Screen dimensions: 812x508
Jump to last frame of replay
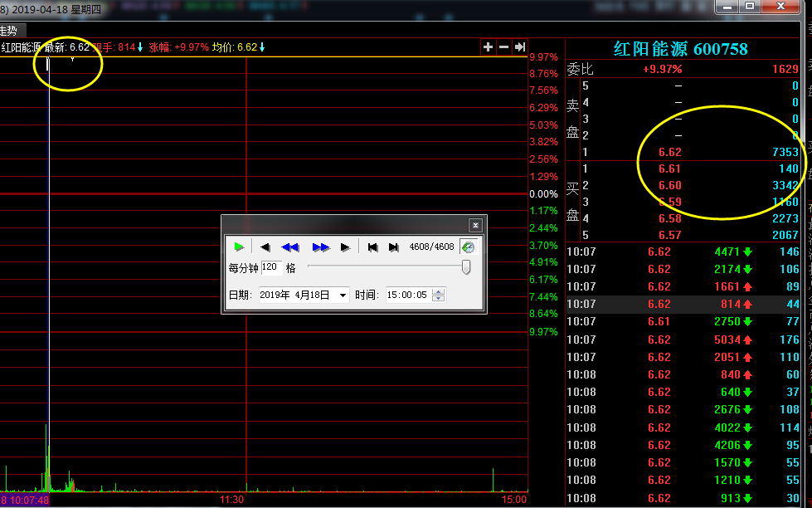point(394,247)
